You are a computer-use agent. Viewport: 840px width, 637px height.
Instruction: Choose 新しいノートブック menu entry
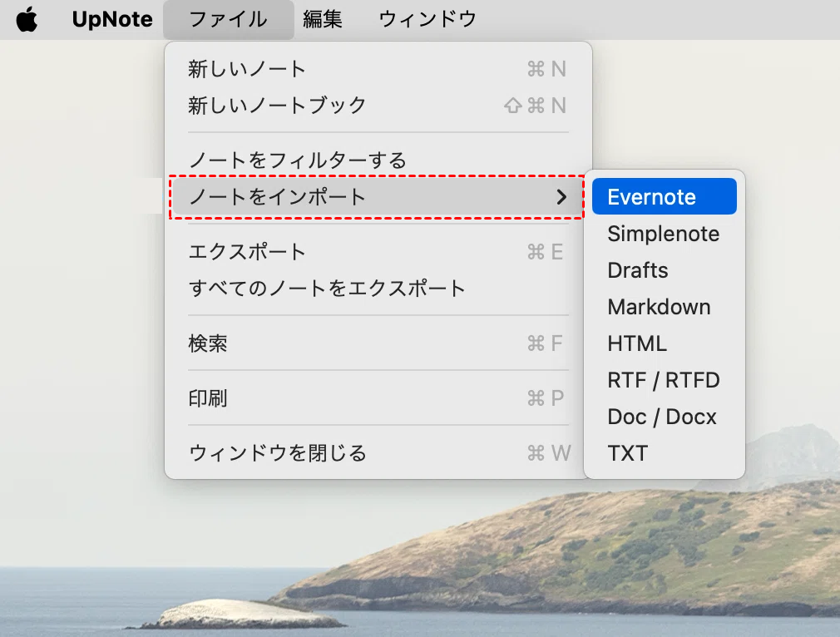[x=378, y=106]
